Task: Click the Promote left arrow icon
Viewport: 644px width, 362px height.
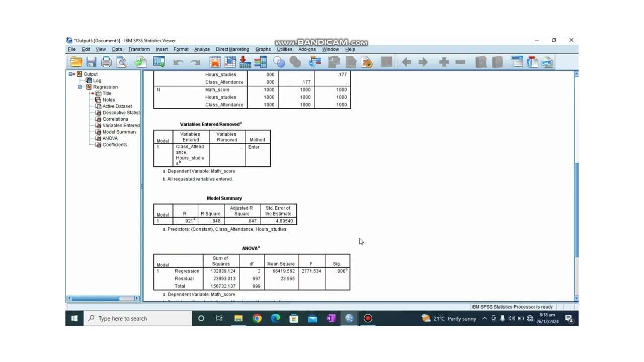Action: click(x=407, y=62)
